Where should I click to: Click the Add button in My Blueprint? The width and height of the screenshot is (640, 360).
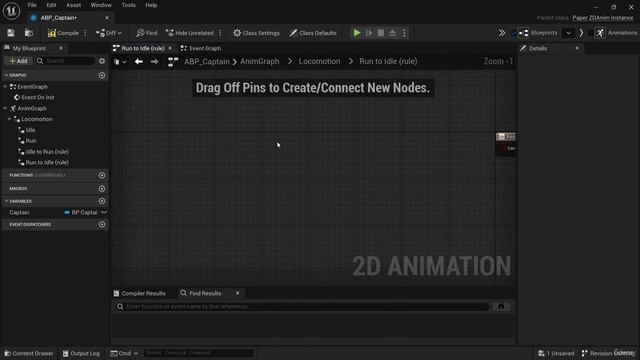point(18,61)
